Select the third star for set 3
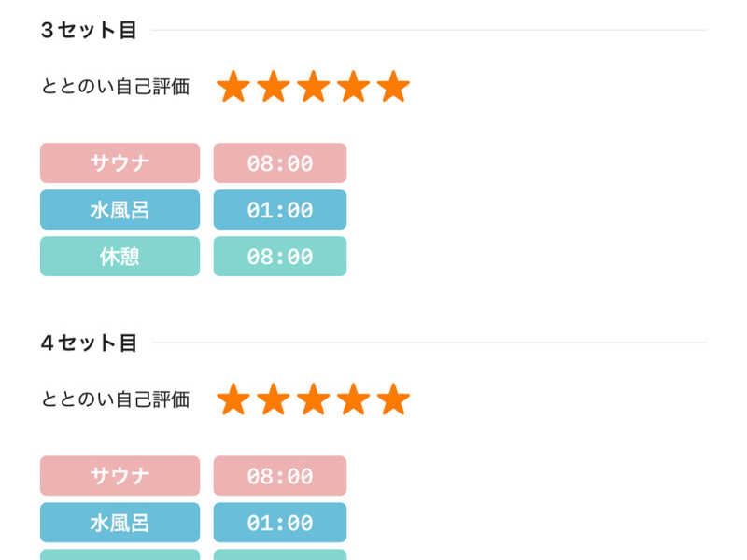 pos(314,87)
